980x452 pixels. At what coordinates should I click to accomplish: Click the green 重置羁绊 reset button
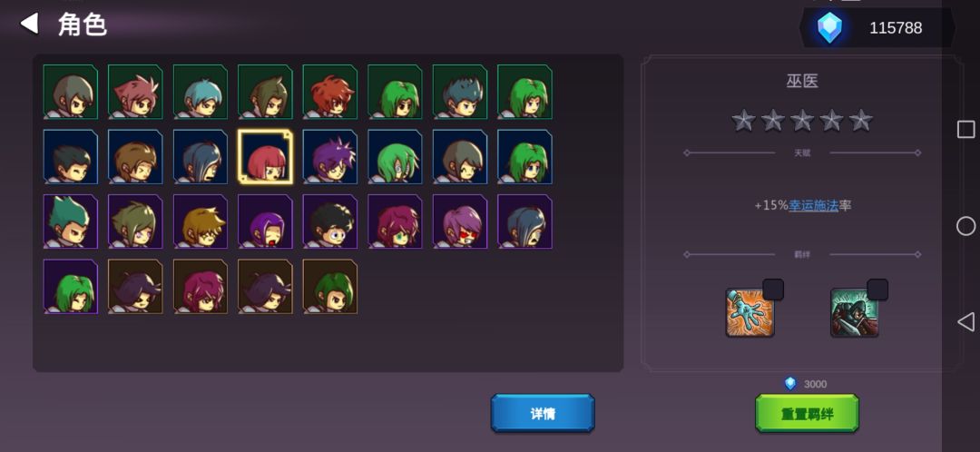pos(807,413)
